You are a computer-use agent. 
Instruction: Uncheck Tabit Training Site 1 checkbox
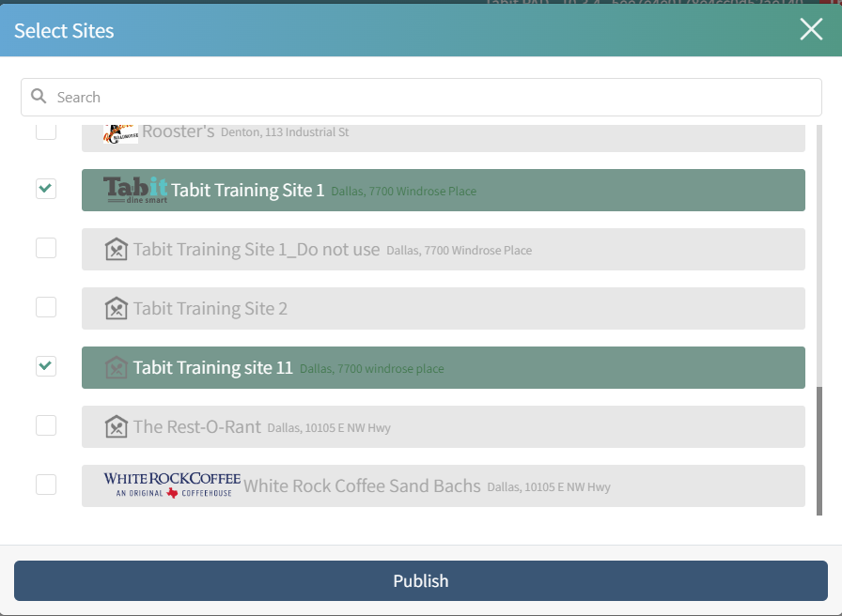pos(46,189)
